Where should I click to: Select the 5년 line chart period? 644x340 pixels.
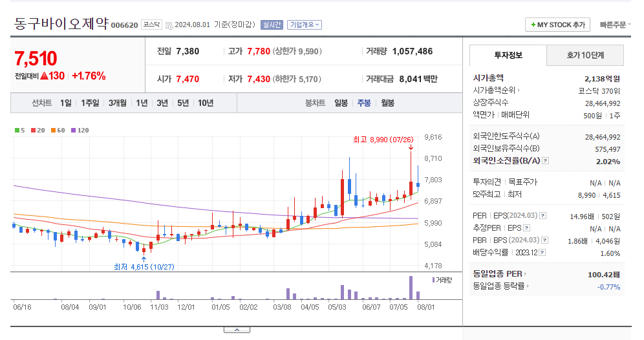click(x=183, y=103)
